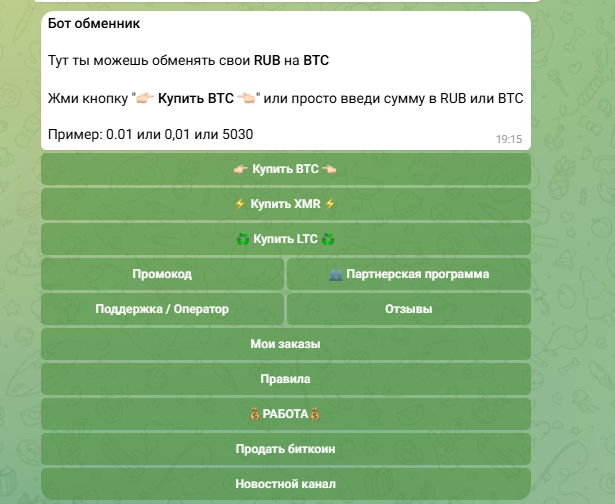Click the left money bag emoji beside РАБОТА

tap(255, 414)
